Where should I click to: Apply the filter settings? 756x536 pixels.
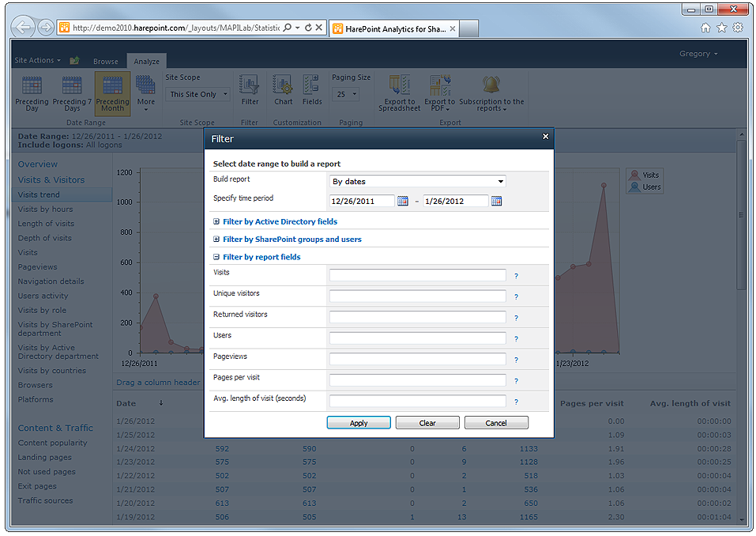coord(359,423)
